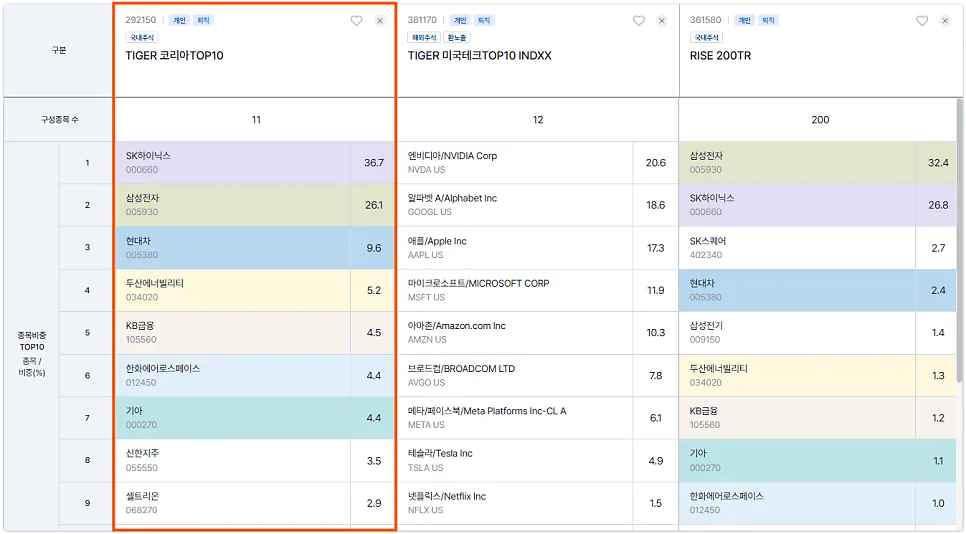The width and height of the screenshot is (966, 534).
Task: Select Meta Platforms Inc-CL A holding
Action: (x=538, y=418)
